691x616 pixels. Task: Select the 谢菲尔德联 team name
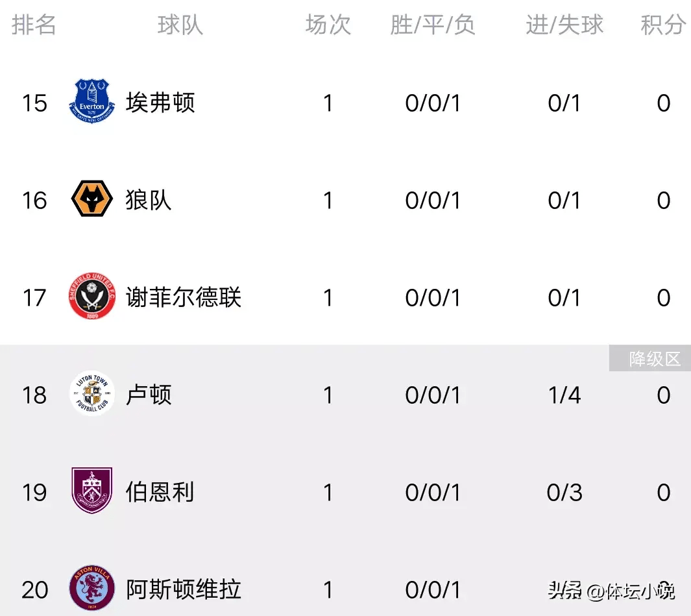click(184, 297)
